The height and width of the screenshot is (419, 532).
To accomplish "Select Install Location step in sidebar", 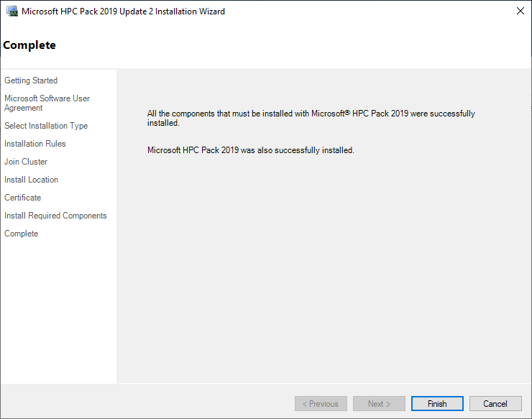I will click(x=31, y=180).
